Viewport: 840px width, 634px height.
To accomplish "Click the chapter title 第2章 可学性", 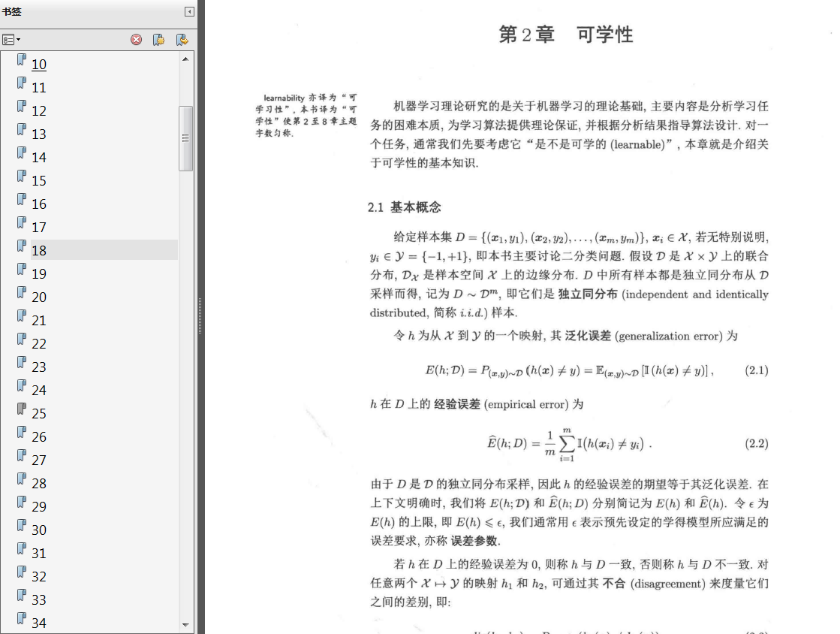I will coord(566,35).
